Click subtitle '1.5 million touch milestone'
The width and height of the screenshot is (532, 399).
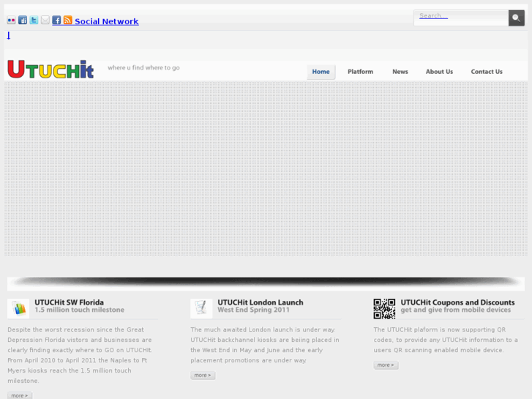79,310
